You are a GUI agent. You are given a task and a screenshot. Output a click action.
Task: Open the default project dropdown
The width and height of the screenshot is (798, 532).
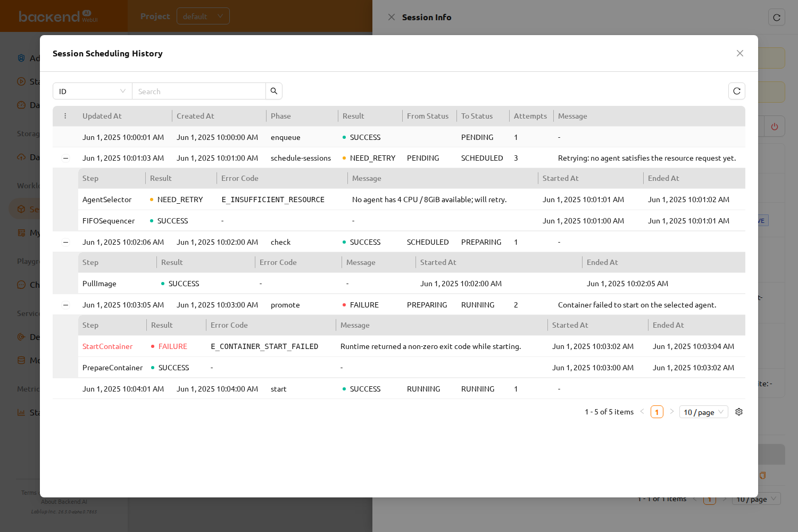[x=203, y=16]
